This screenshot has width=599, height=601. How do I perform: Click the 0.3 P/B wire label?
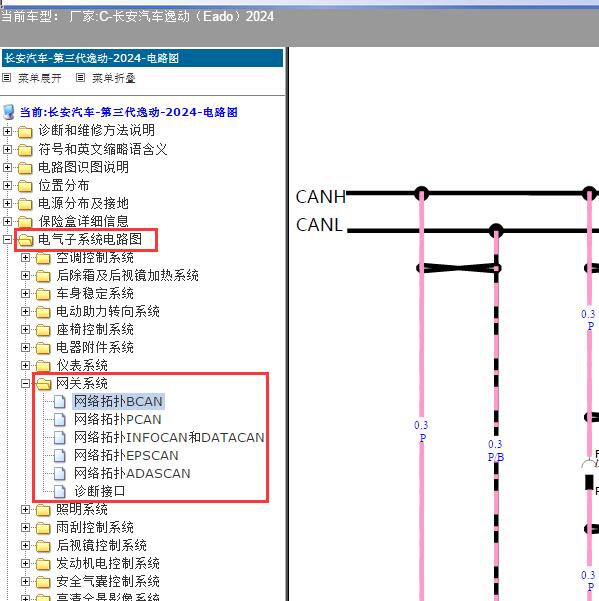[x=496, y=450]
